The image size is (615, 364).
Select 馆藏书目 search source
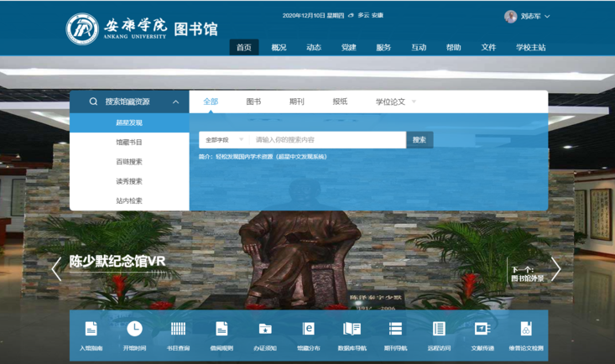click(129, 143)
